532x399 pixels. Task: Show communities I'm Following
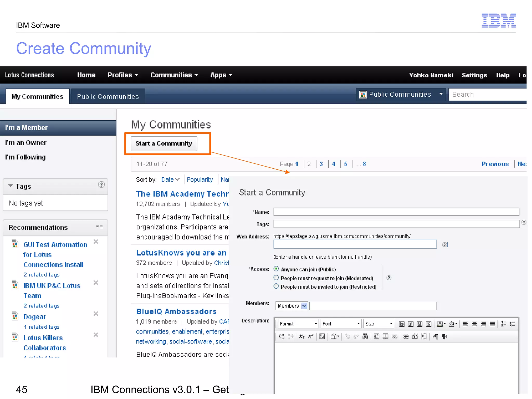[x=25, y=157]
